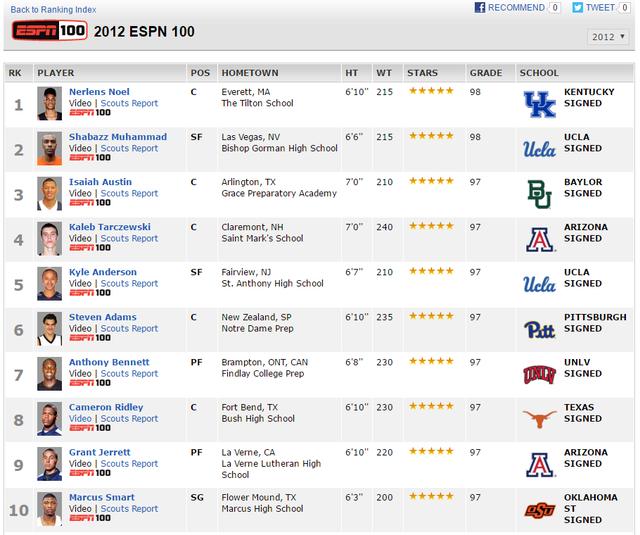Click the ESPN 100 logo in header
The height and width of the screenshot is (535, 640).
[50, 31]
